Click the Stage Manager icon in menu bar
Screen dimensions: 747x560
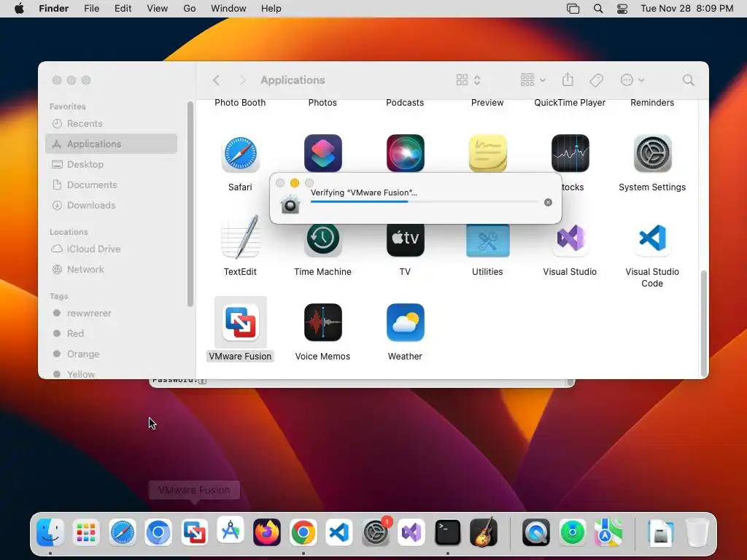pos(573,9)
